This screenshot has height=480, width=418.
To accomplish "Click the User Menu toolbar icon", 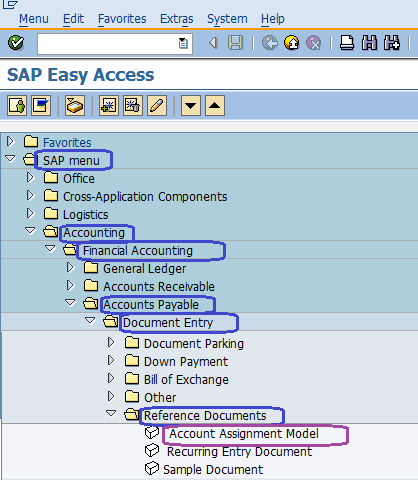I will click(17, 106).
